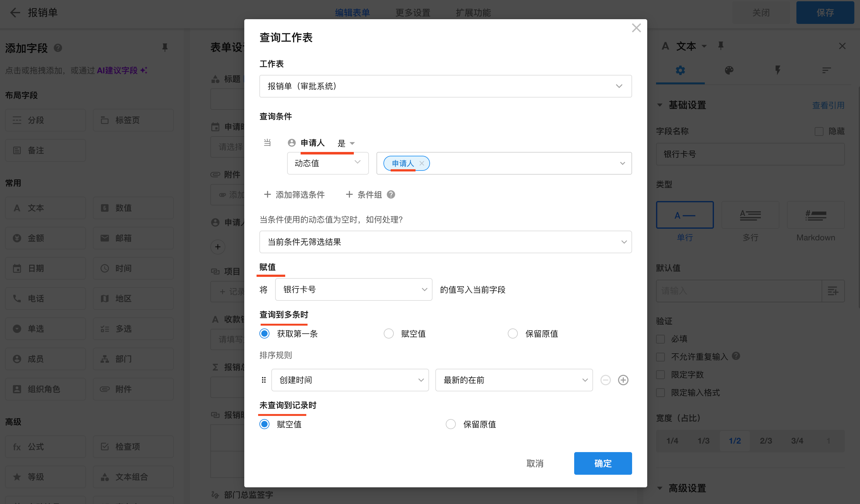Open the 工作表 dropdown showing 报销单（审批系统）

(x=445, y=86)
